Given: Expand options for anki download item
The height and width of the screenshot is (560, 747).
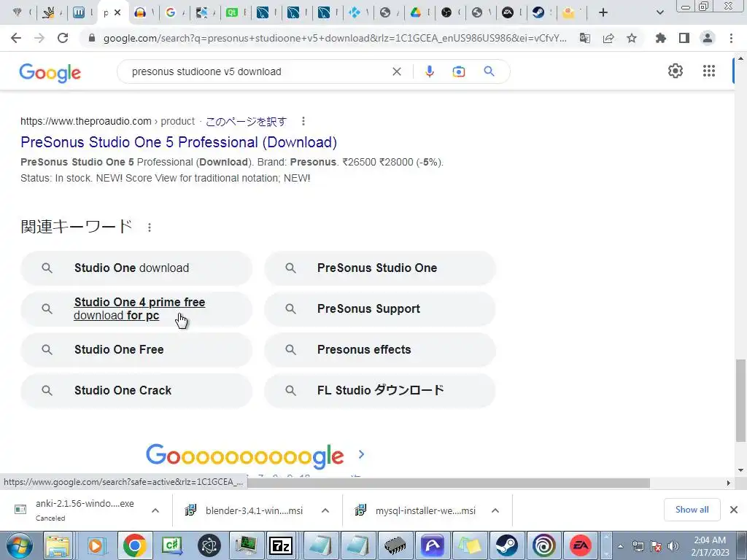Looking at the screenshot, I should coord(155,510).
